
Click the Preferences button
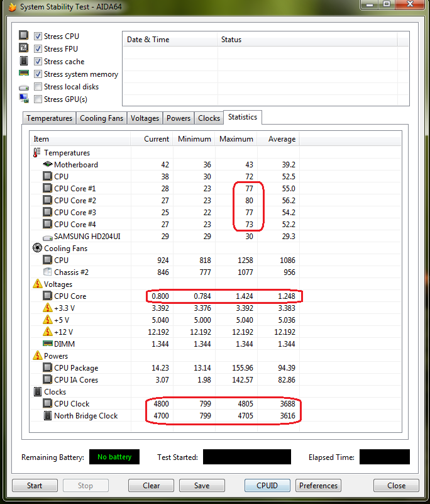coord(318,486)
